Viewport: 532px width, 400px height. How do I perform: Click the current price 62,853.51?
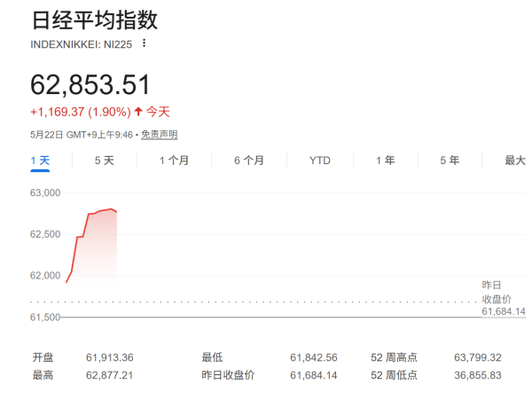click(x=90, y=85)
